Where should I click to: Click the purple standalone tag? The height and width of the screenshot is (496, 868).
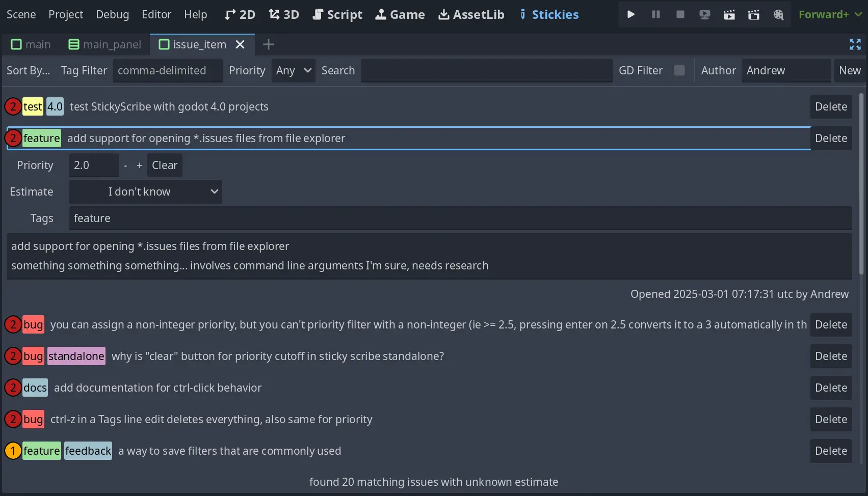(76, 356)
